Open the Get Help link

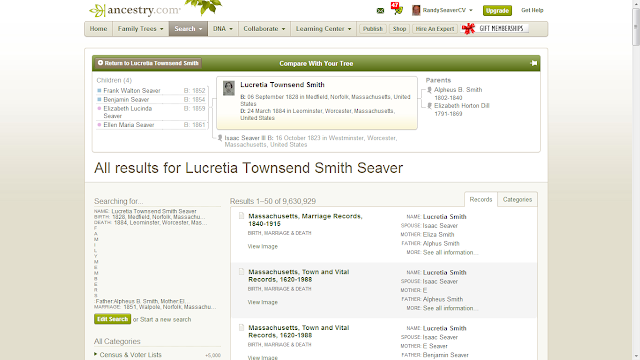(532, 10)
